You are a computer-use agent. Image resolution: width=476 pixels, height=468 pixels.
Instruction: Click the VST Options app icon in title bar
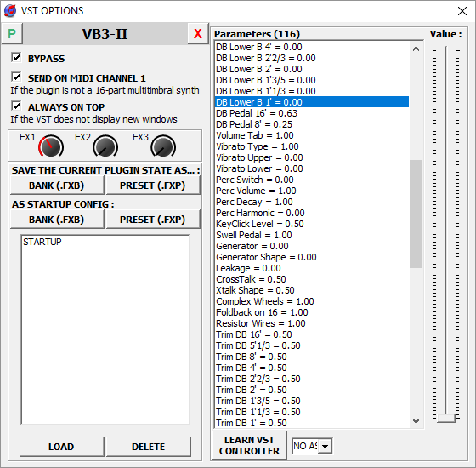pyautogui.click(x=10, y=11)
